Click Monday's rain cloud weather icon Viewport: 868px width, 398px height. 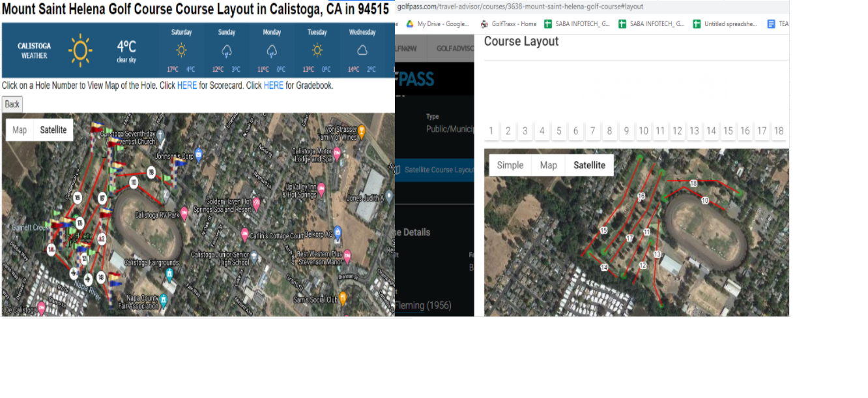pos(272,51)
